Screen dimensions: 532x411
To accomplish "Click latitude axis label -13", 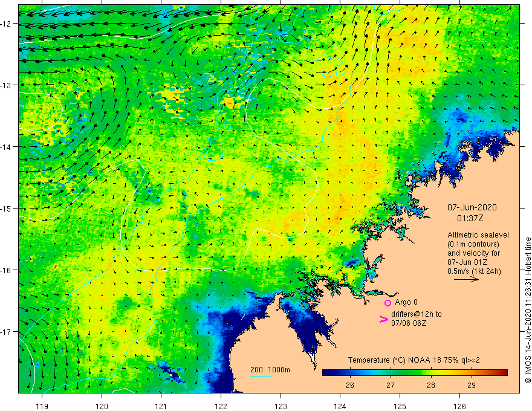I will pos(7,85).
